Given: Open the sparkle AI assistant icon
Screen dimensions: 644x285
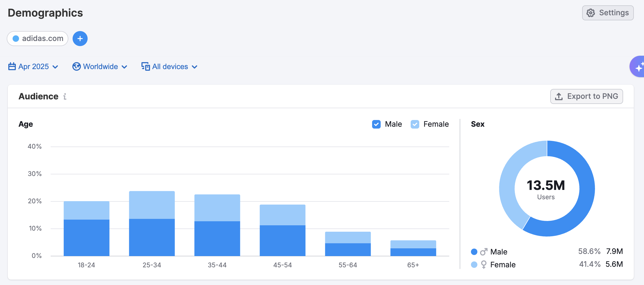Looking at the screenshot, I should [639, 67].
